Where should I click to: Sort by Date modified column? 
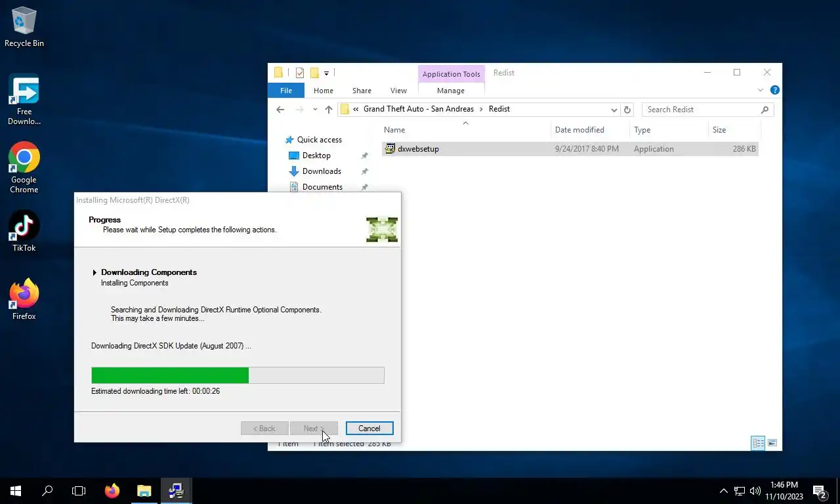point(579,130)
